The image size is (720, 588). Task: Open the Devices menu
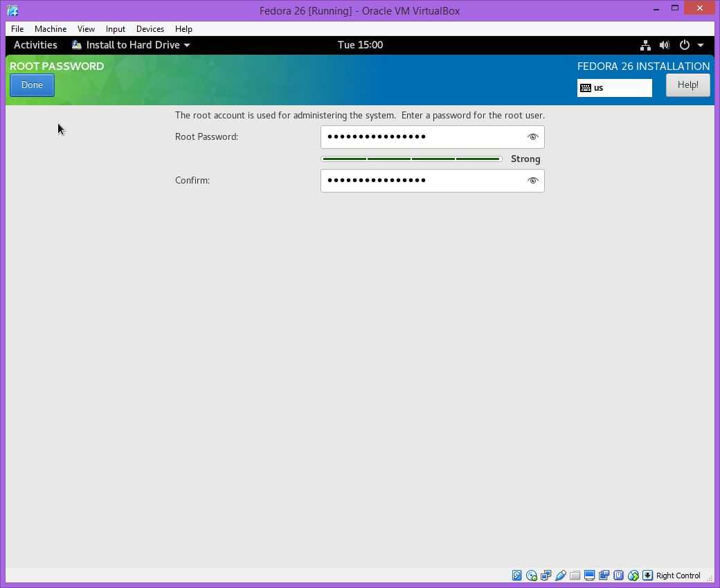tap(150, 29)
